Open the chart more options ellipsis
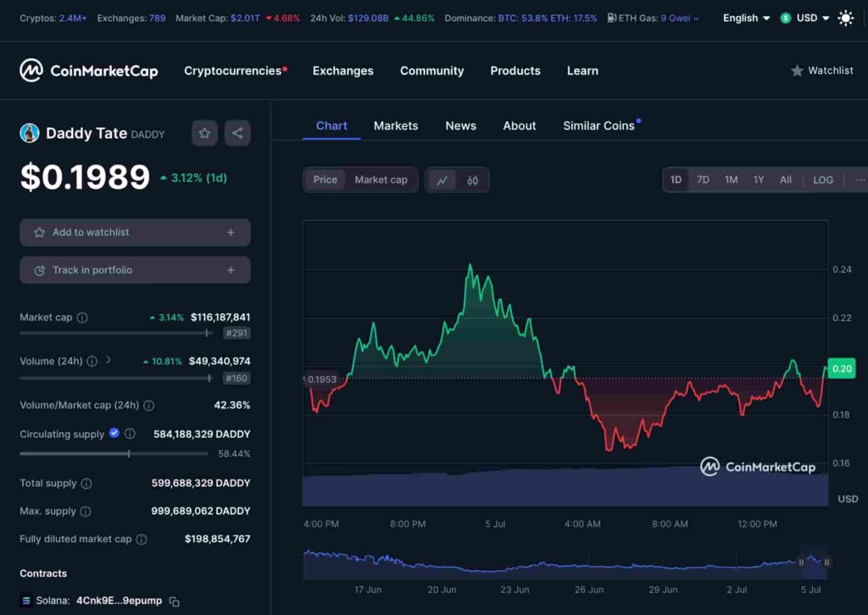The height and width of the screenshot is (615, 868). pyautogui.click(x=860, y=180)
